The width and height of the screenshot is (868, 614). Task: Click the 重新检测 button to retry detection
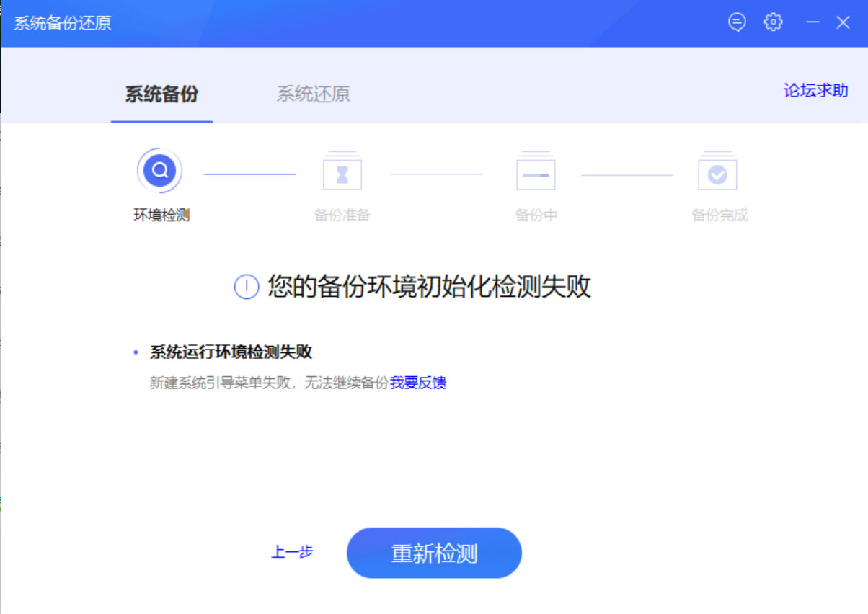coord(434,552)
